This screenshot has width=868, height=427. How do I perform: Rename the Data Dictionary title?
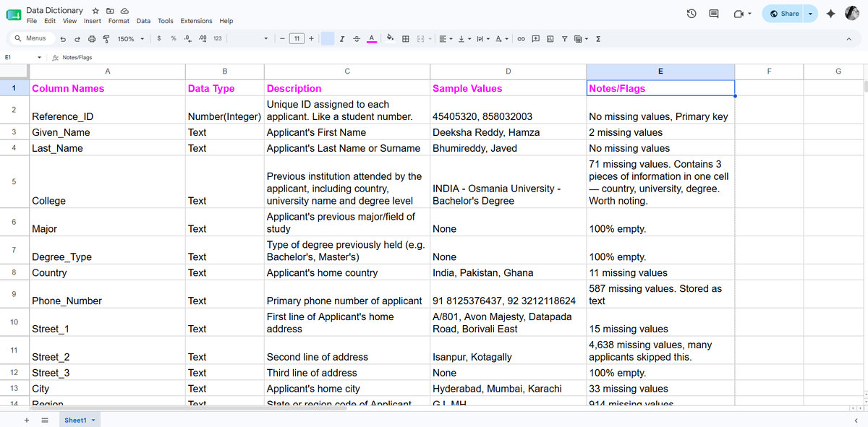[x=54, y=11]
